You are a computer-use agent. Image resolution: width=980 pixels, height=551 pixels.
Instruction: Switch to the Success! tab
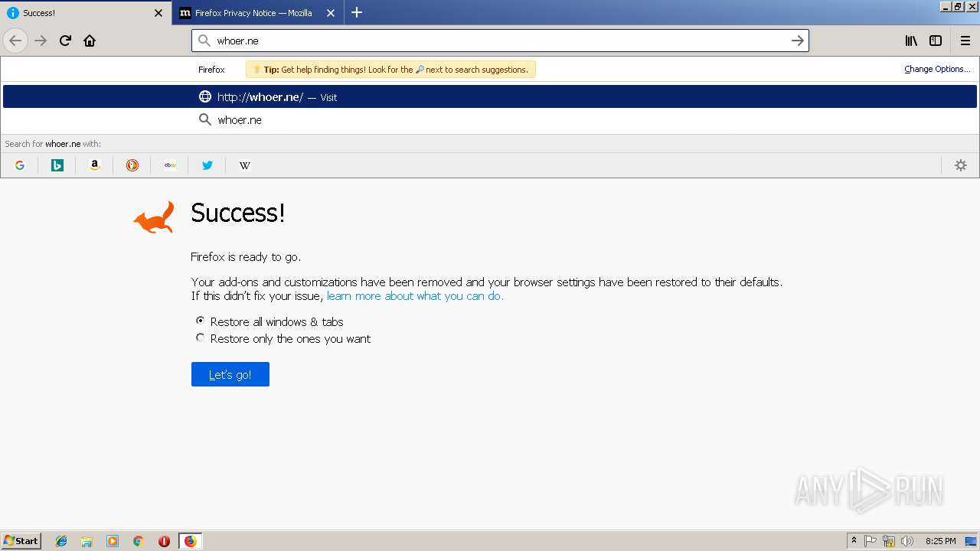pyautogui.click(x=85, y=13)
